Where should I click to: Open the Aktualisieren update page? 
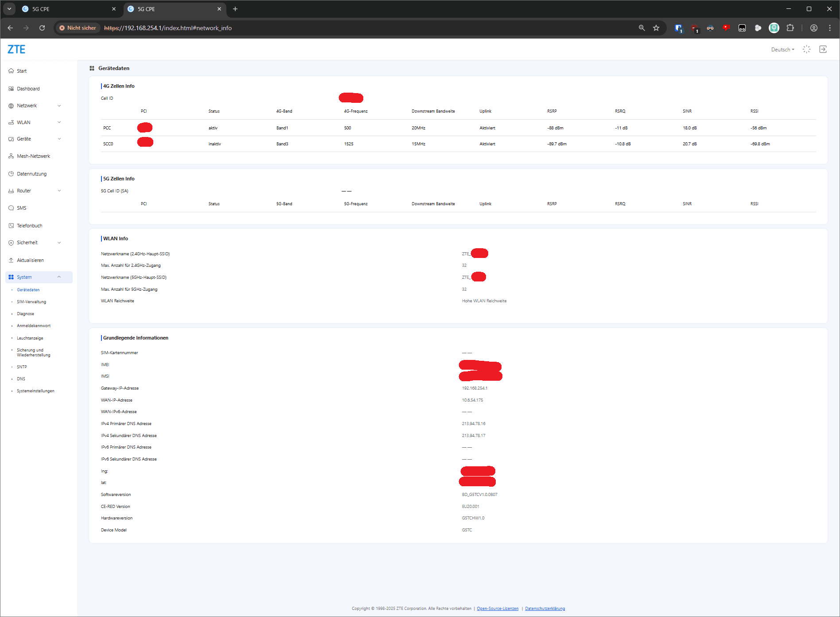coord(30,260)
